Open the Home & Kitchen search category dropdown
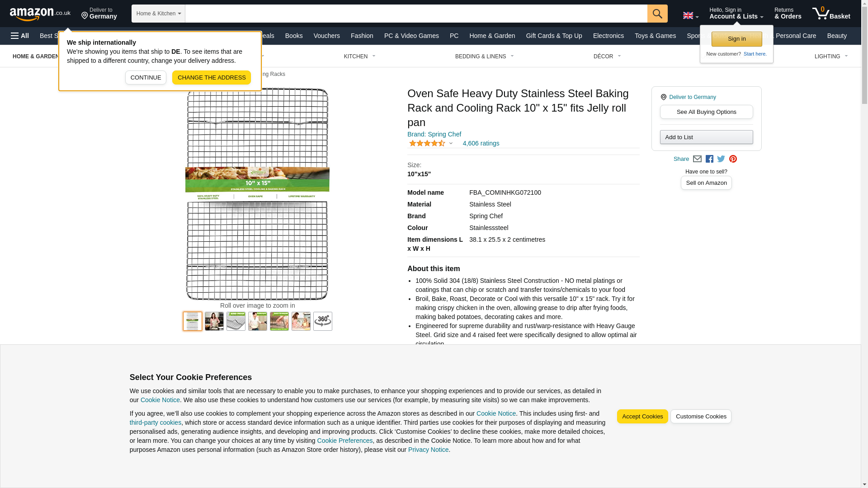 coord(158,14)
